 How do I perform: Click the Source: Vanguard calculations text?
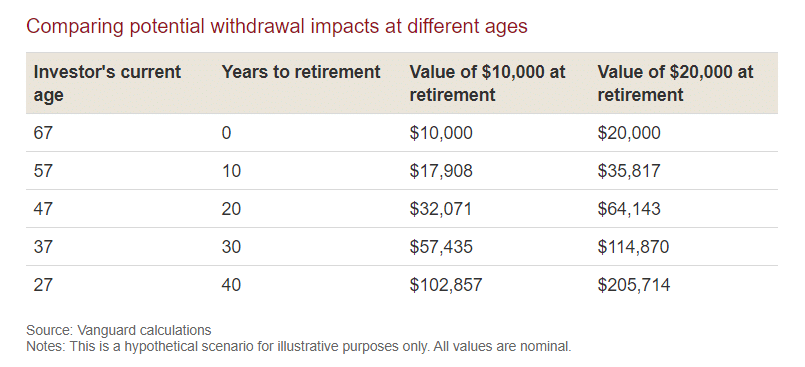tap(119, 330)
